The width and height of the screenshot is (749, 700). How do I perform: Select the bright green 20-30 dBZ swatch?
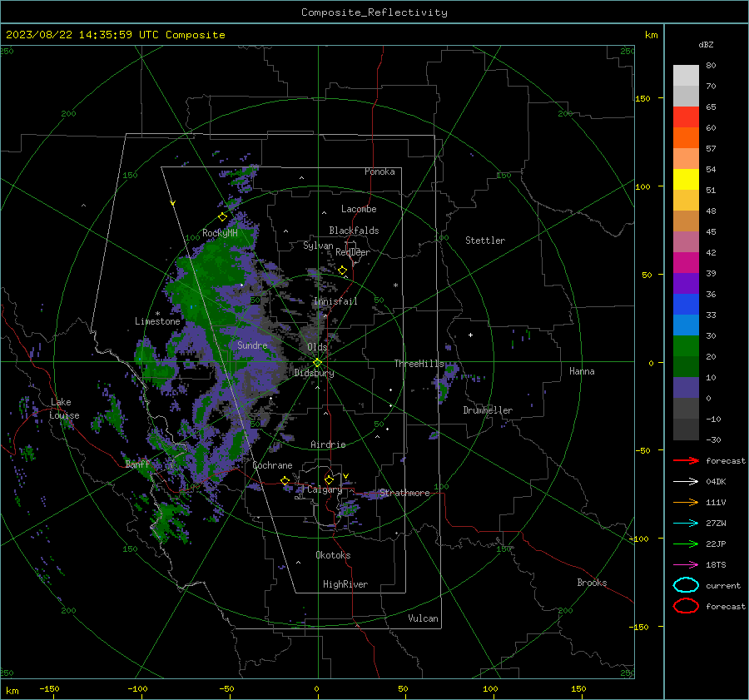(686, 346)
